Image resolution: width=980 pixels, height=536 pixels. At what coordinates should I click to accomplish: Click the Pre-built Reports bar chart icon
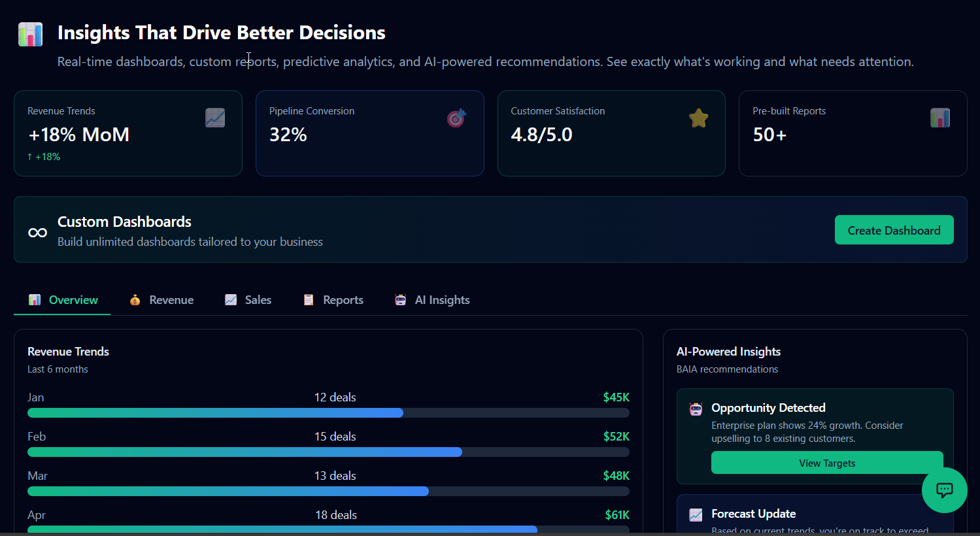[x=939, y=118]
